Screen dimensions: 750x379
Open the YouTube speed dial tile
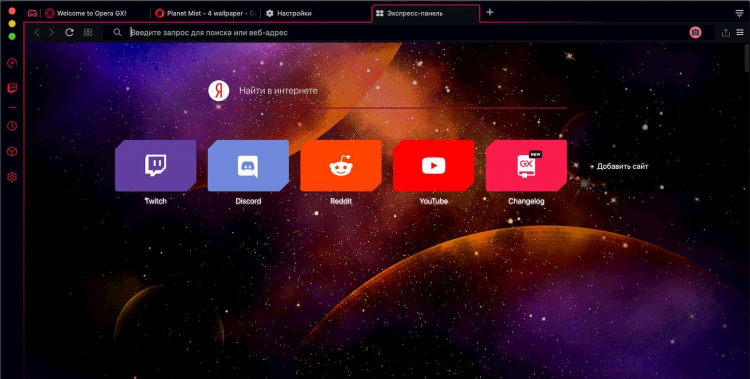tap(433, 166)
